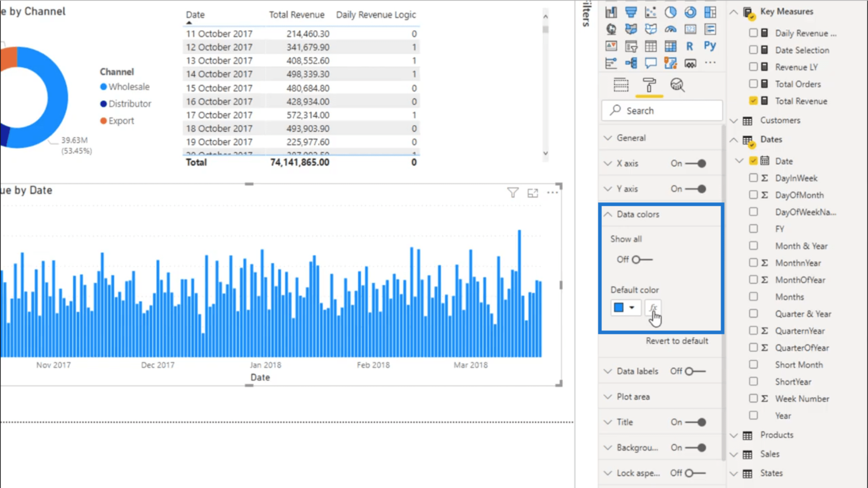Viewport: 868px width, 488px height.
Task: Select the Decomposition tree visual
Action: [631, 63]
